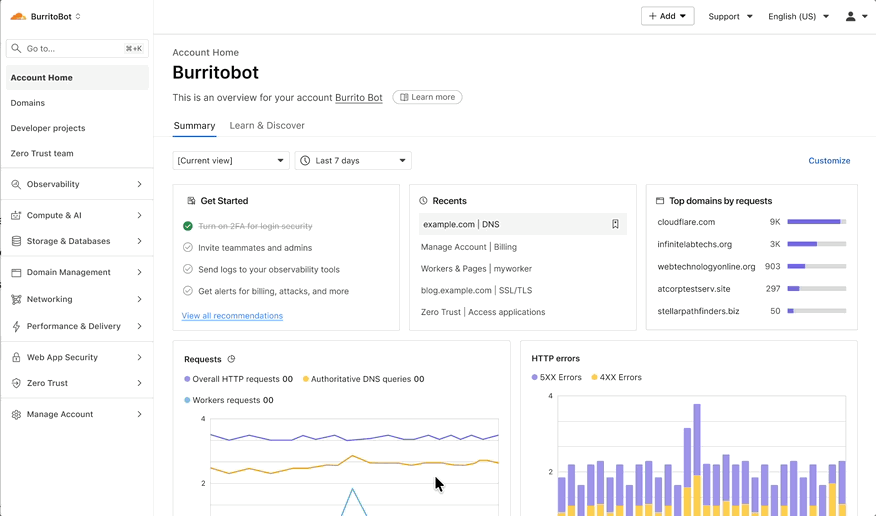
Task: Click the clock icon beside Requests heading
Action: [x=231, y=359]
